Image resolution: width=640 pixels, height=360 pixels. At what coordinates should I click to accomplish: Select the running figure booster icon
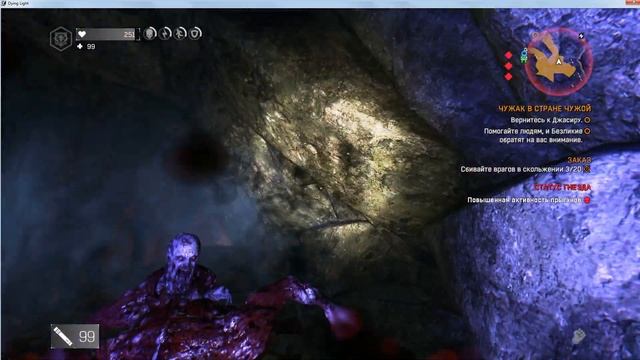(180, 33)
